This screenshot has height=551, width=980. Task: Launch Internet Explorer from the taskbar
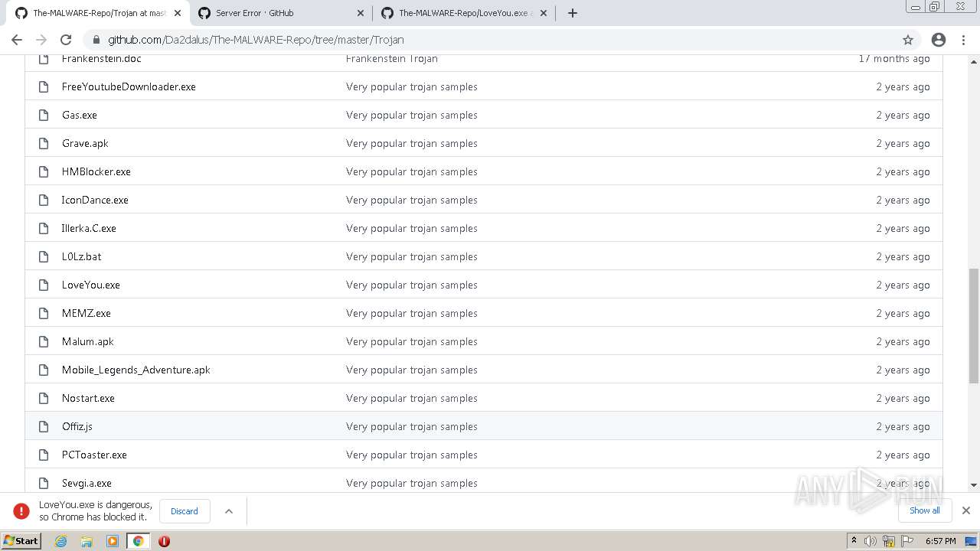click(61, 541)
